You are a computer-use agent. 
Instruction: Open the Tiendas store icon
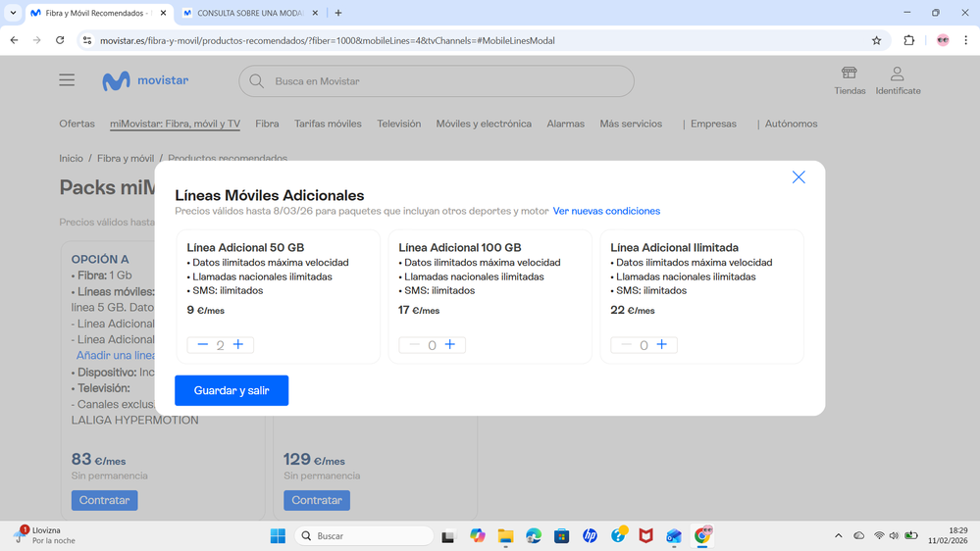pyautogui.click(x=850, y=80)
